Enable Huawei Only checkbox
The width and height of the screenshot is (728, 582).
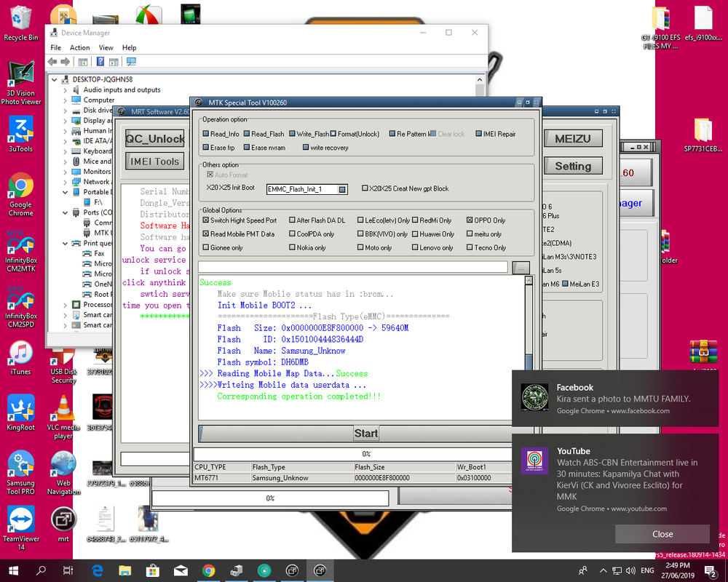tap(415, 234)
